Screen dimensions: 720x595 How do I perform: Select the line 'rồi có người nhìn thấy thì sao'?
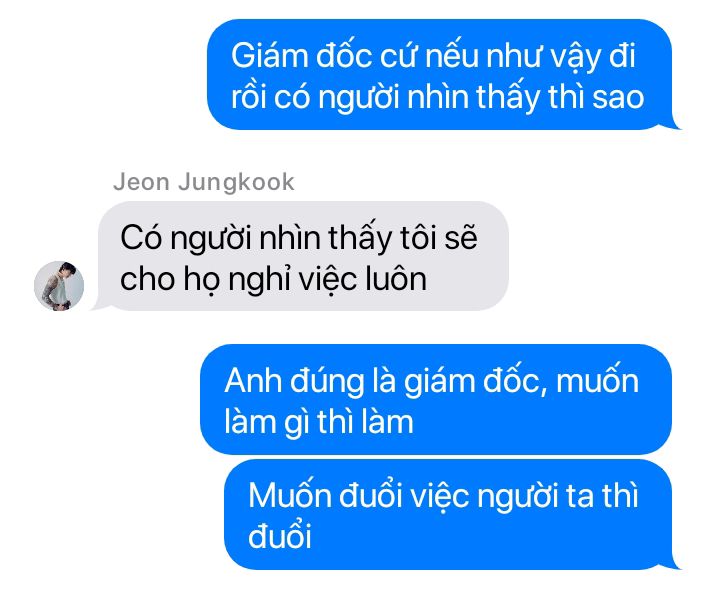438,98
